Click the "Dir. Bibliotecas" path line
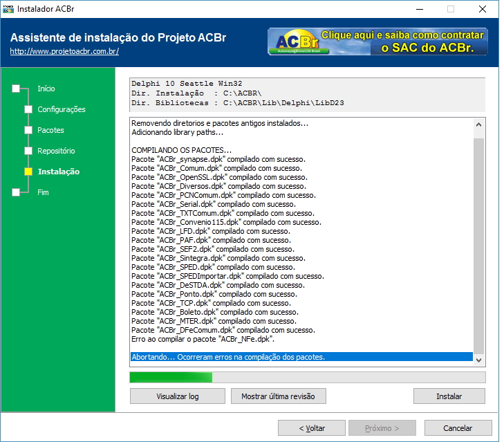The width and height of the screenshot is (504, 442). (238, 103)
